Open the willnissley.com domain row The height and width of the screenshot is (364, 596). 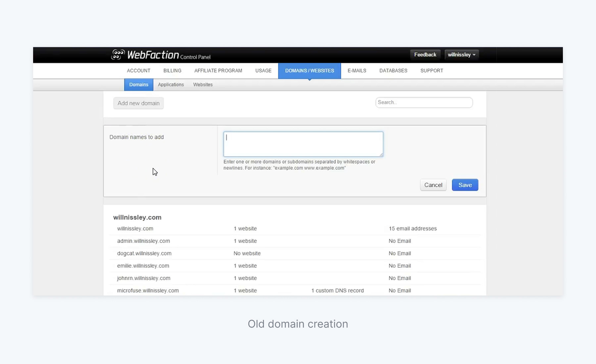coord(295,229)
